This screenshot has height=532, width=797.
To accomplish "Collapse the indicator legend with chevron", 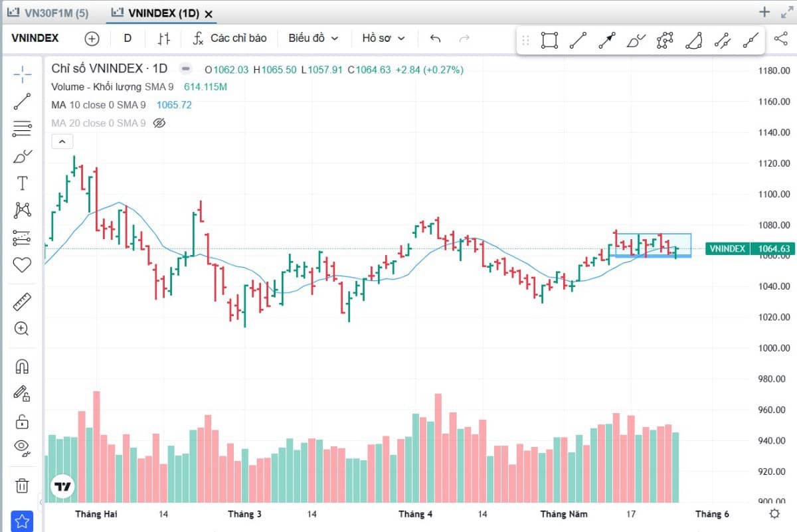I will pos(61,141).
